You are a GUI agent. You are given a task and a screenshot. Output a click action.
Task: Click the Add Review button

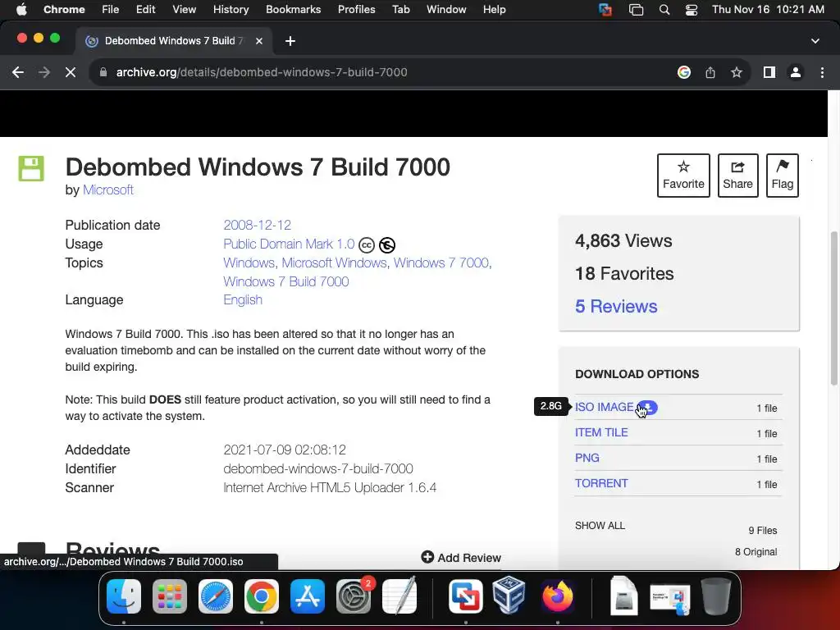tap(461, 558)
